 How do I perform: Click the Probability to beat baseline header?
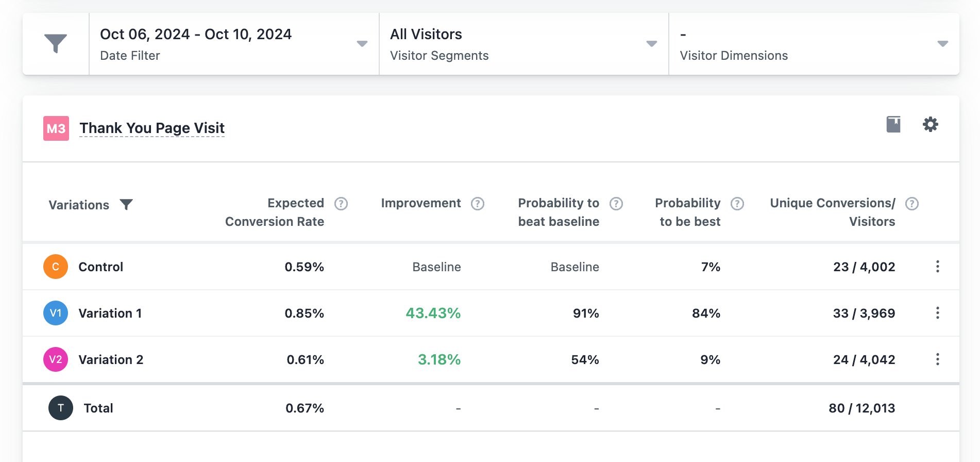click(559, 212)
